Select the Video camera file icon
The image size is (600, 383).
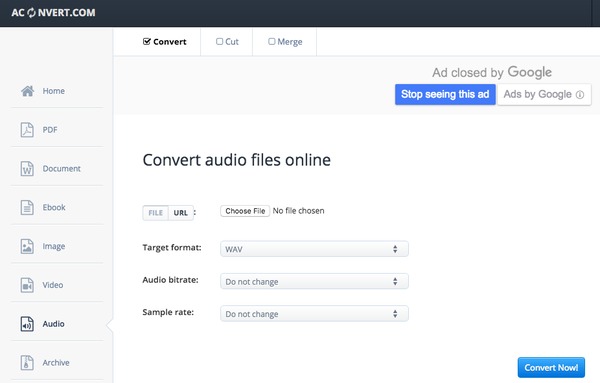(27, 285)
